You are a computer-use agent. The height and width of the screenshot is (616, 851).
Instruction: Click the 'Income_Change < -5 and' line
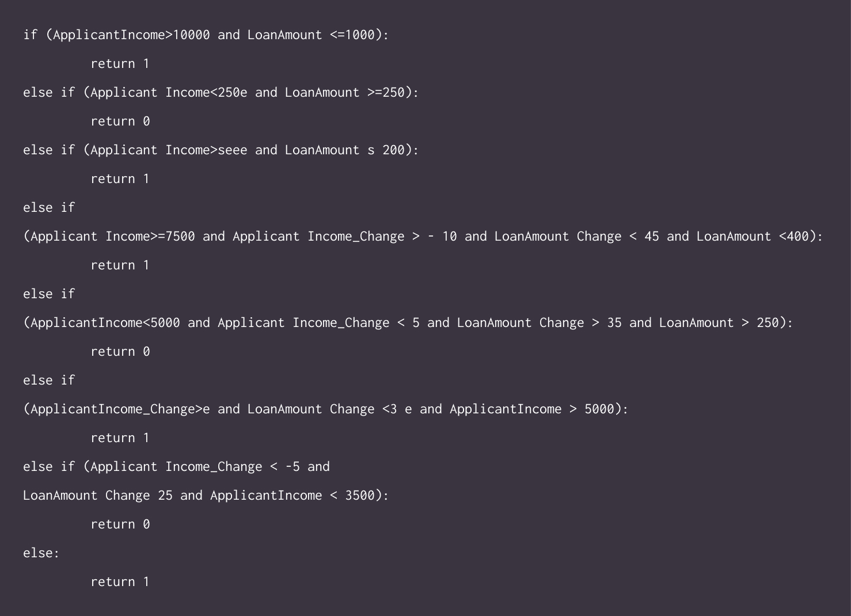pyautogui.click(x=176, y=467)
